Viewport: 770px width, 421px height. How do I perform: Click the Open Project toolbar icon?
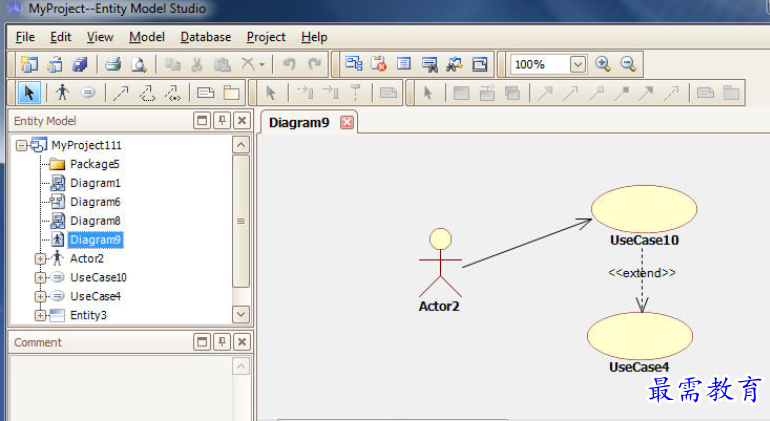click(55, 64)
